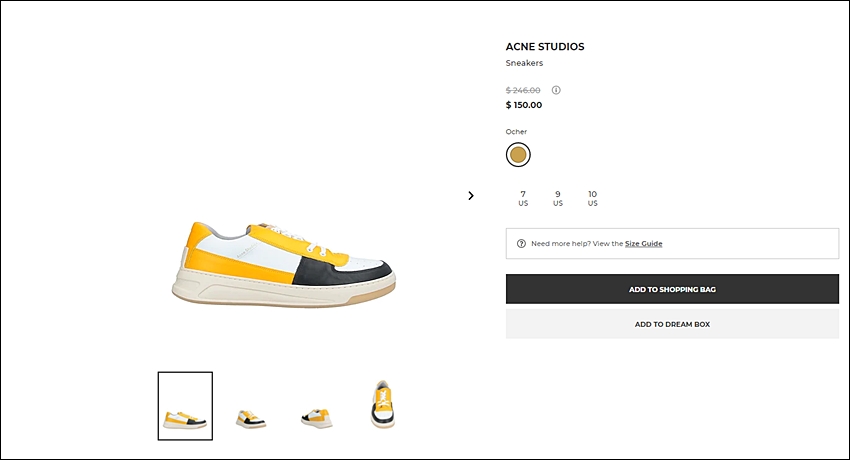Click the info icon beside the original price
Viewport: 850px width, 460px height.
click(x=556, y=90)
